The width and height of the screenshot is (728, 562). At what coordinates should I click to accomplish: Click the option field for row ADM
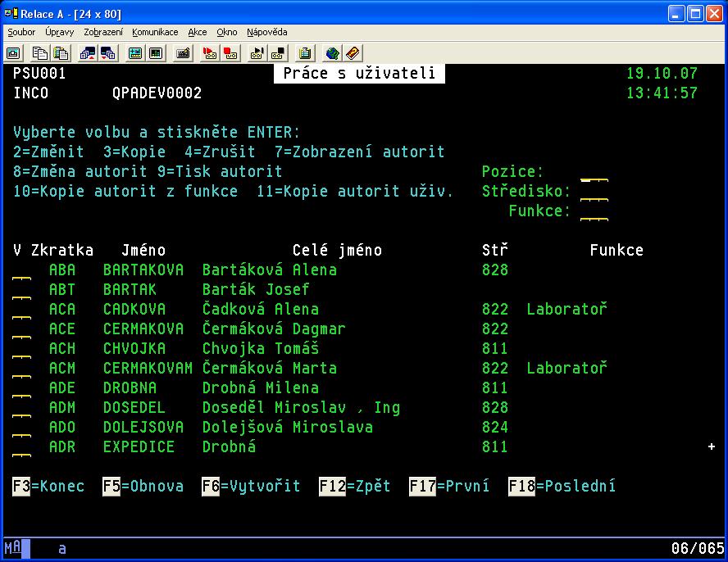click(22, 408)
